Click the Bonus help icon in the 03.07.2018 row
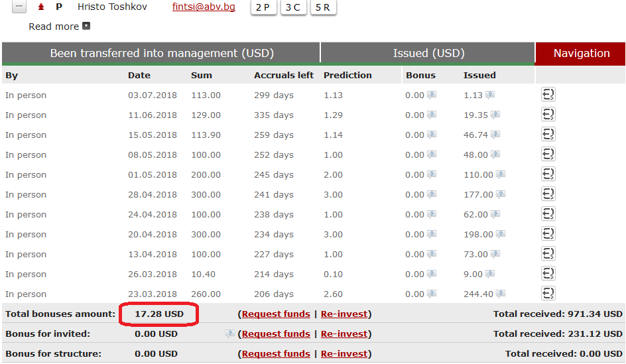The height and width of the screenshot is (364, 626). tap(432, 95)
